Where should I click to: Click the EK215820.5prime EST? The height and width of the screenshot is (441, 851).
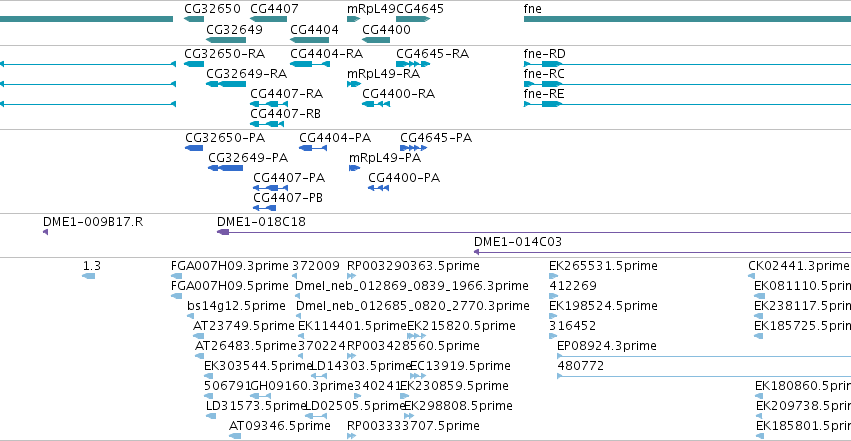(416, 336)
